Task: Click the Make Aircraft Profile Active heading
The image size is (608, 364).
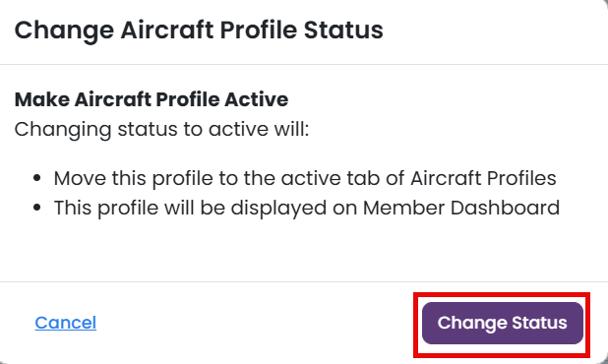Action: [152, 99]
